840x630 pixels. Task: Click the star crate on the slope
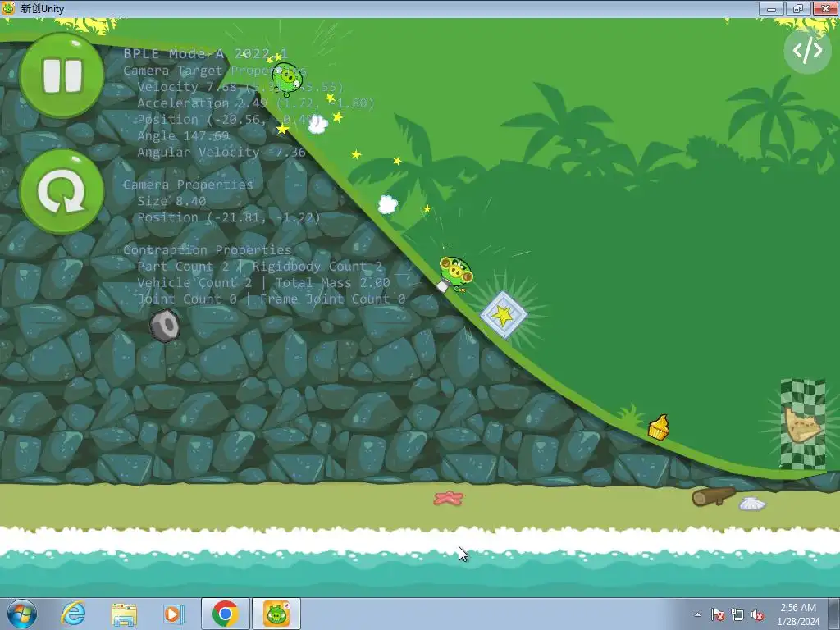pyautogui.click(x=504, y=315)
